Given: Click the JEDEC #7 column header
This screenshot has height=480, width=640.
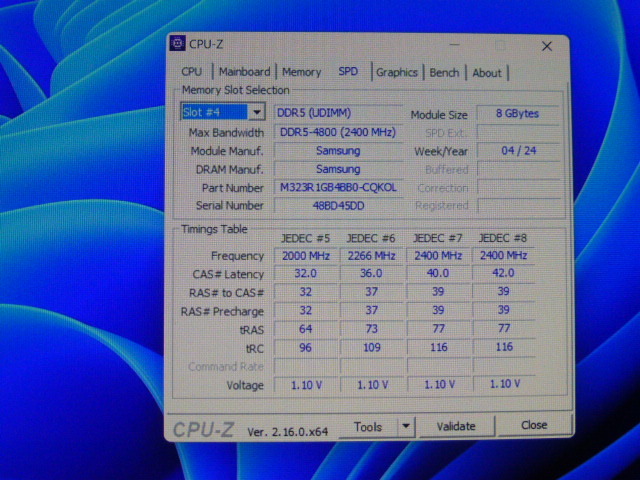Looking at the screenshot, I should pyautogui.click(x=438, y=238).
